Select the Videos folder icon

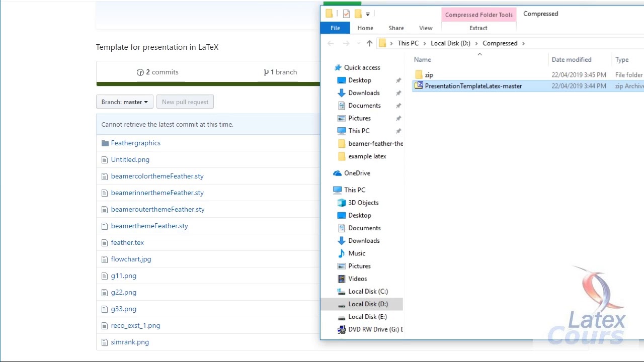click(342, 279)
